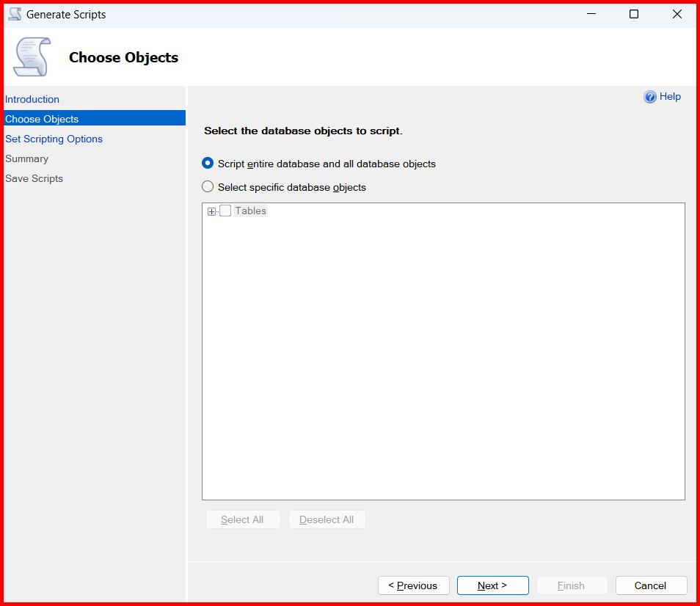Cancel the Generate Scripts wizard
700x606 pixels.
(651, 585)
